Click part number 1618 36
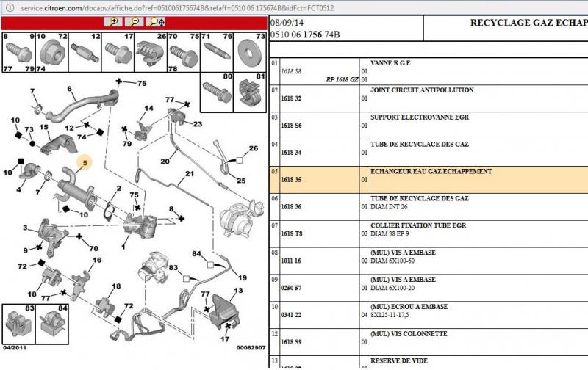Image resolution: width=588 pixels, height=370 pixels. coord(291,207)
